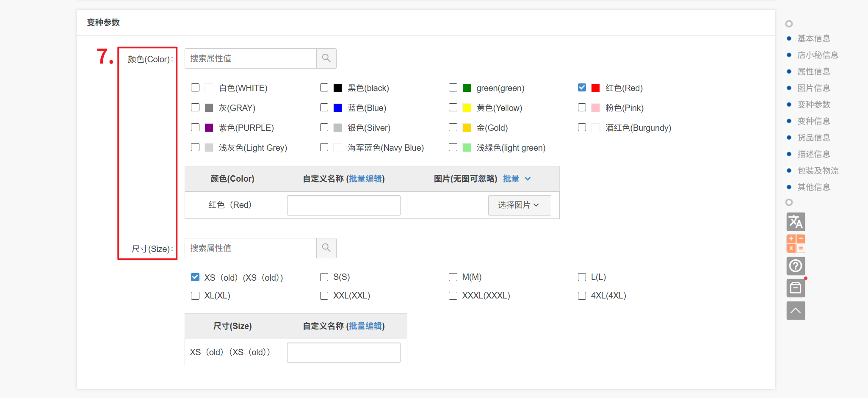Open the 选择图片 dropdown
868x398 pixels.
[519, 205]
